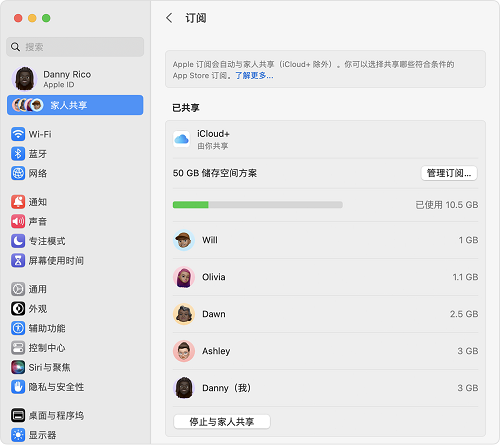
Task: Open the 声音 speaker icon
Action: coord(18,221)
